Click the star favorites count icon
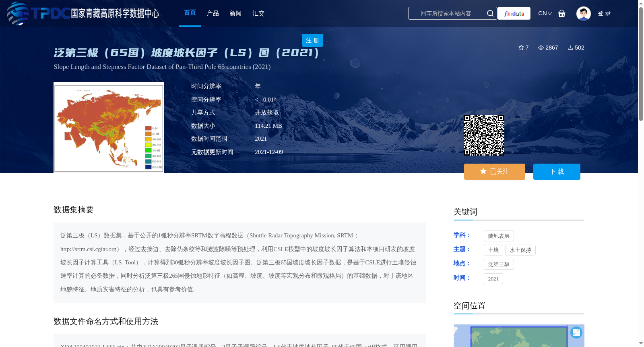The width and height of the screenshot is (644, 347). click(x=521, y=48)
